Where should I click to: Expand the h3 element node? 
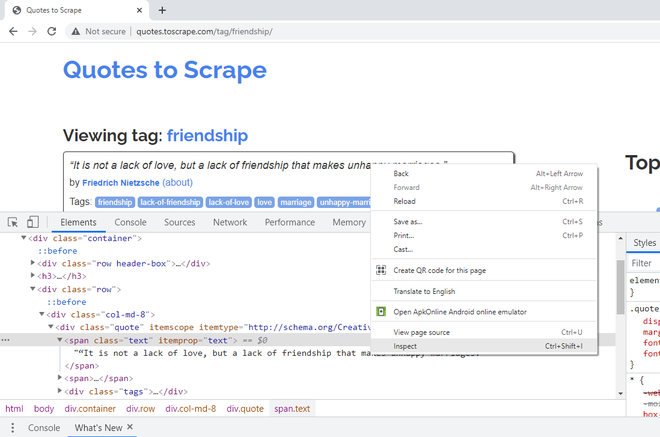point(33,275)
